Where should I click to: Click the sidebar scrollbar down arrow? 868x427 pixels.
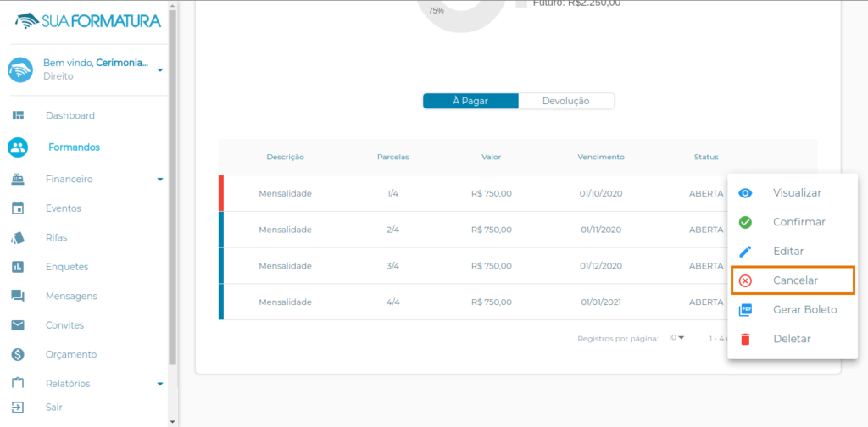point(173,421)
